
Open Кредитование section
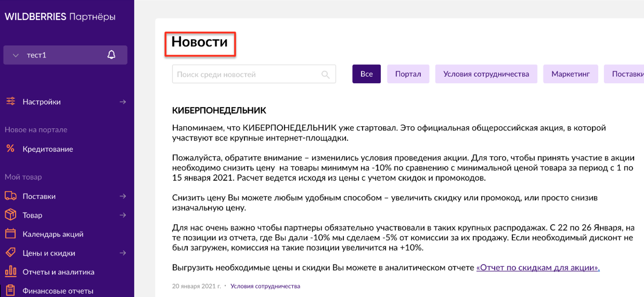[48, 149]
